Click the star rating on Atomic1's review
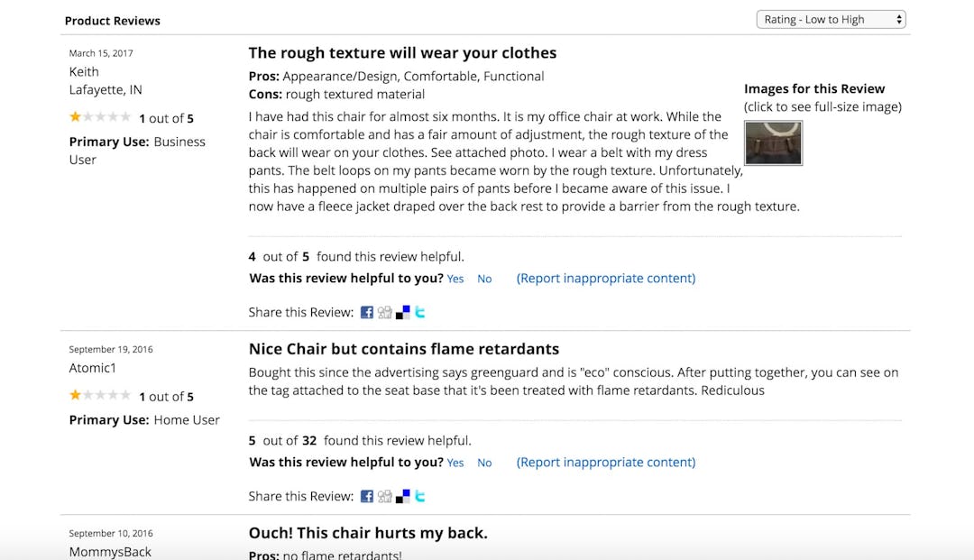 click(x=99, y=395)
